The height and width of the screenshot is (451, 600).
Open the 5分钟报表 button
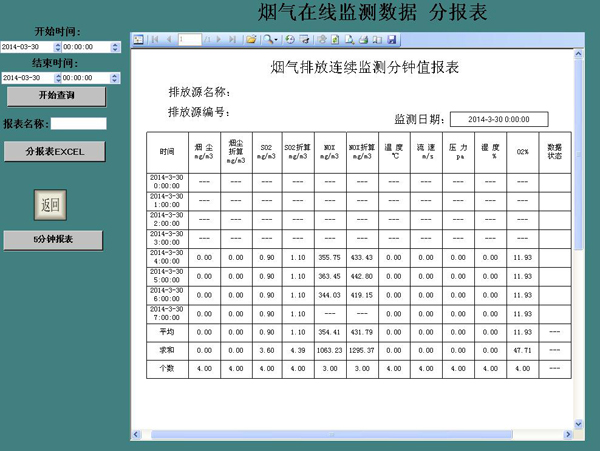[x=53, y=240]
